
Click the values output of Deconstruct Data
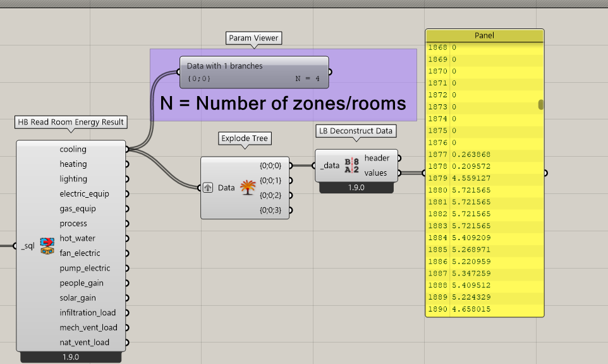point(375,173)
